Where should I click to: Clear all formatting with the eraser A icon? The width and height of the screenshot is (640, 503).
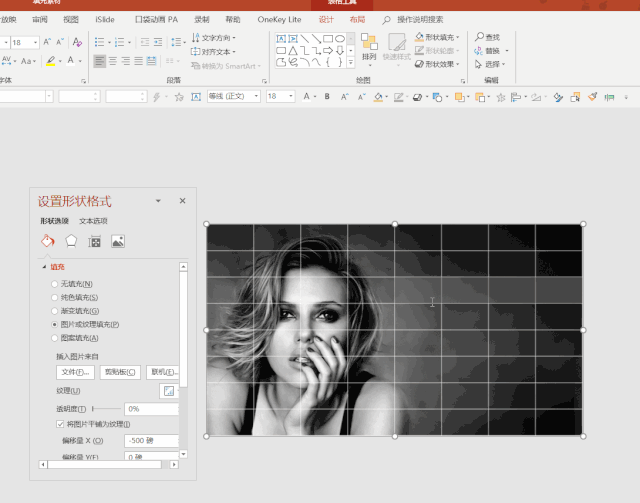pyautogui.click(x=77, y=42)
